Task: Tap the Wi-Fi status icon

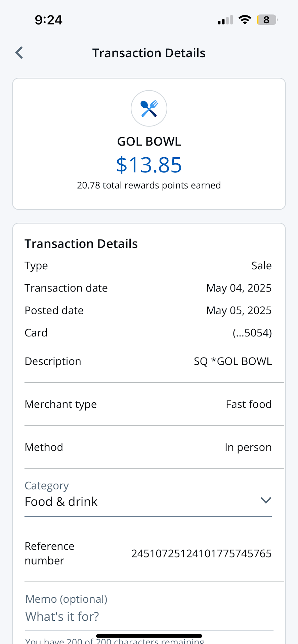Action: (x=245, y=20)
